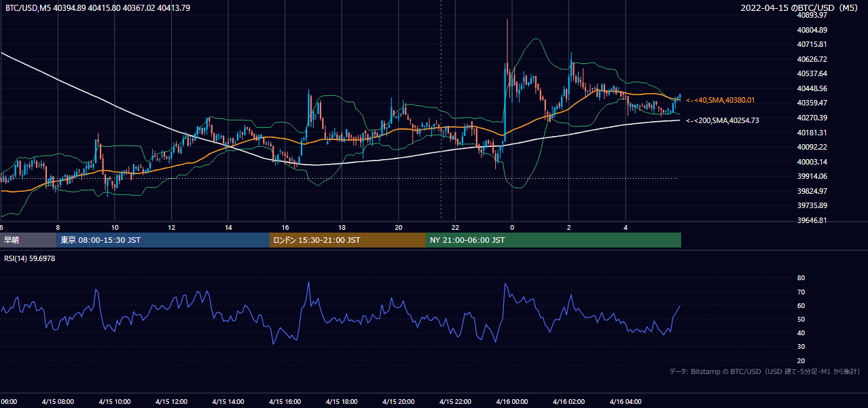Click the bottom date label 4/15 22:00
This screenshot has width=868, height=408.
455,402
